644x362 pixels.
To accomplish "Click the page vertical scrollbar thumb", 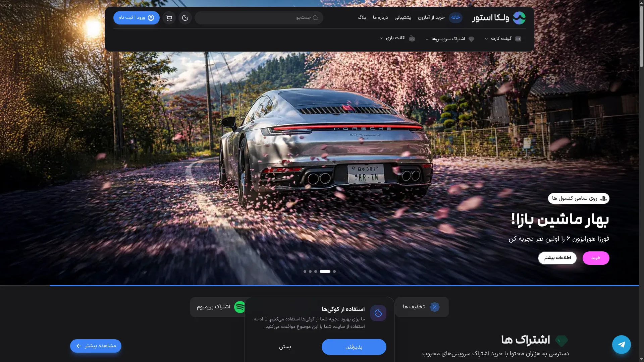I will point(641,37).
